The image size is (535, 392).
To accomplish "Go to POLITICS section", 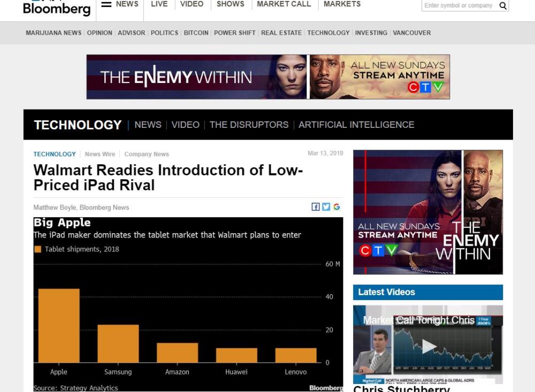I will [164, 33].
